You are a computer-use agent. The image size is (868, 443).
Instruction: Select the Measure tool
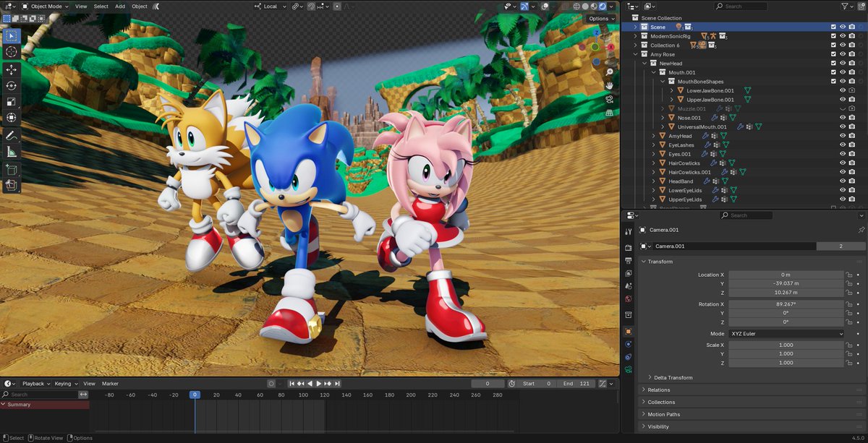click(x=12, y=152)
